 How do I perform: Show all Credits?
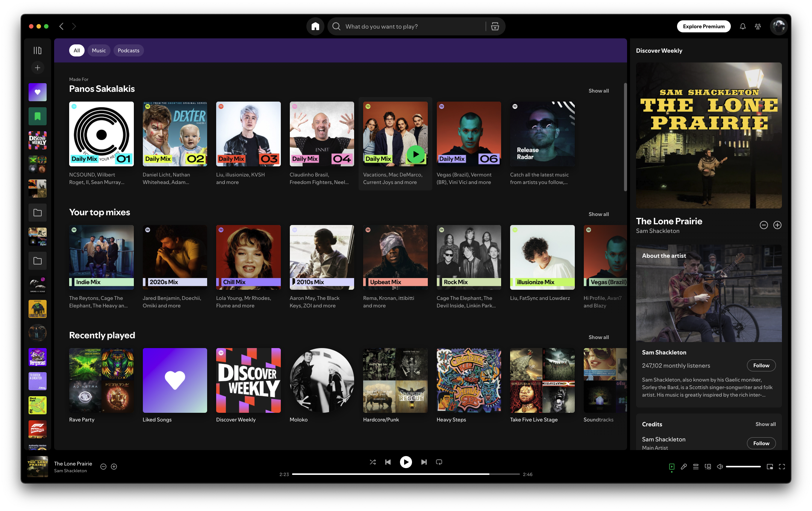pos(765,424)
